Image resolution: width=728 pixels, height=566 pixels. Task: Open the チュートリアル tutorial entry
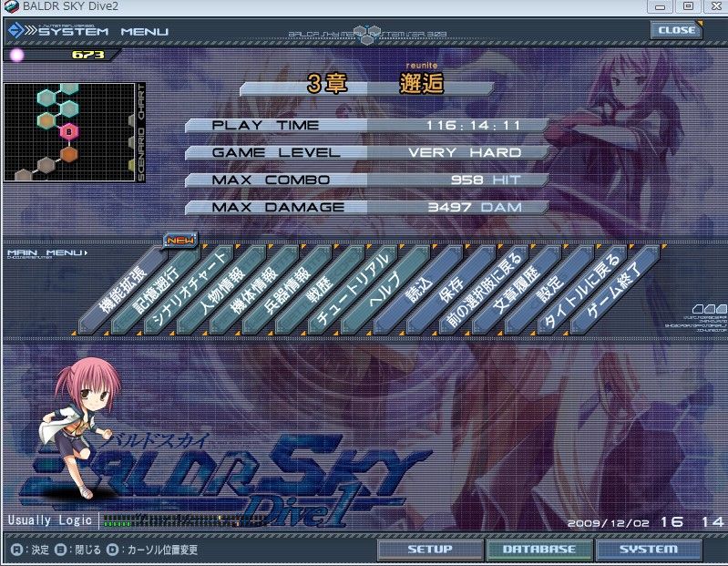coord(353,290)
